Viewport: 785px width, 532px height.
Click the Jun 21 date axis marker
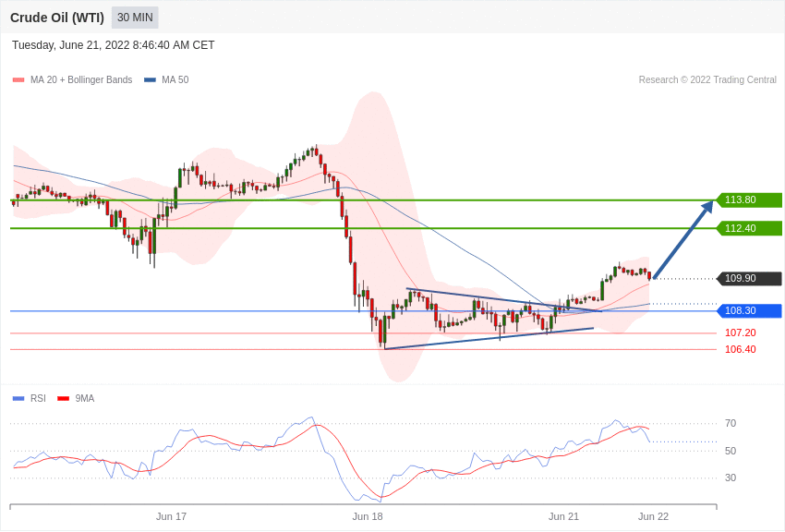coord(563,516)
